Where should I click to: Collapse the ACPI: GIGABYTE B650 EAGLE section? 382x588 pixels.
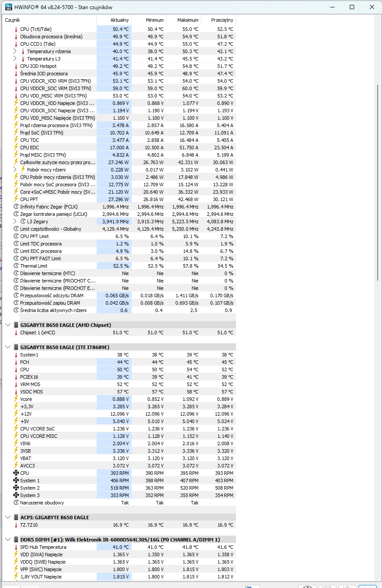tap(7, 517)
